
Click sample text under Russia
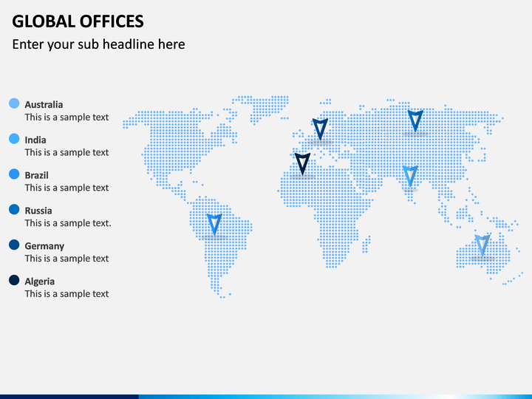coord(68,223)
